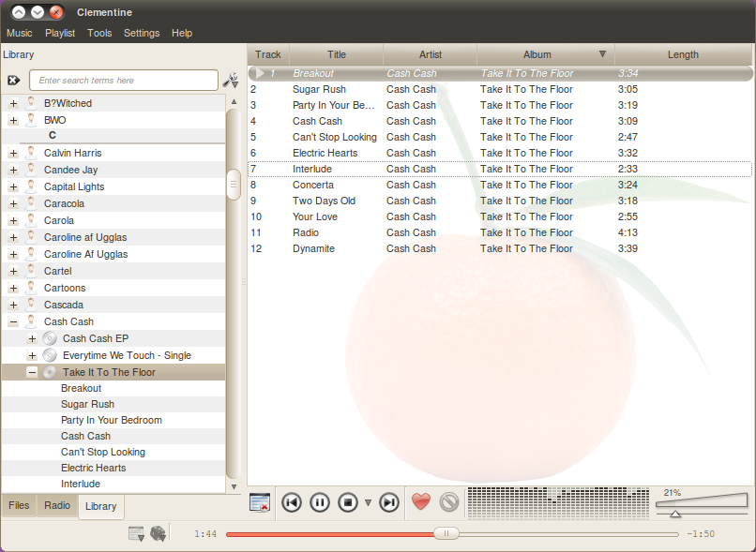Viewport: 756px width, 552px height.
Task: Click Everytime We Touch album disc icon
Action: [x=50, y=355]
